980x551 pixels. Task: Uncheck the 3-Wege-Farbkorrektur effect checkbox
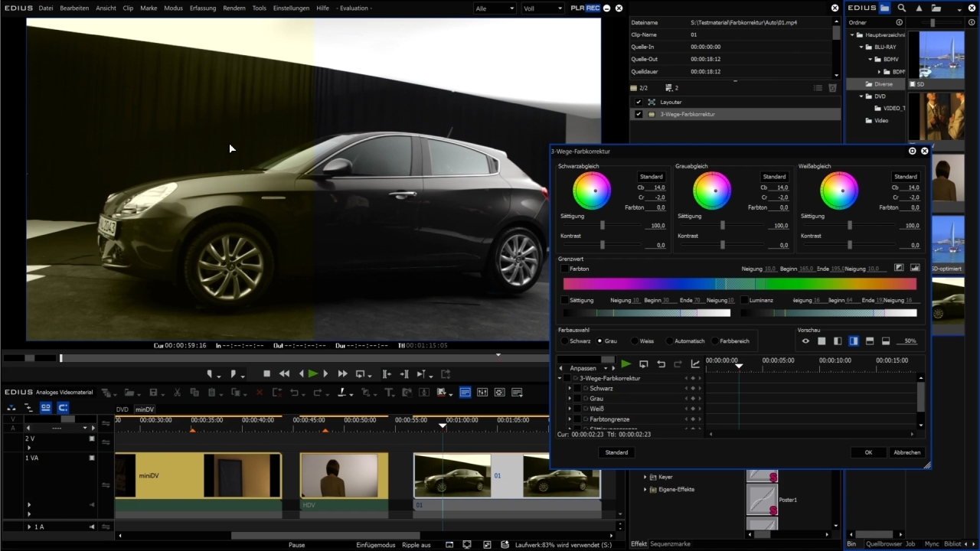pos(639,114)
